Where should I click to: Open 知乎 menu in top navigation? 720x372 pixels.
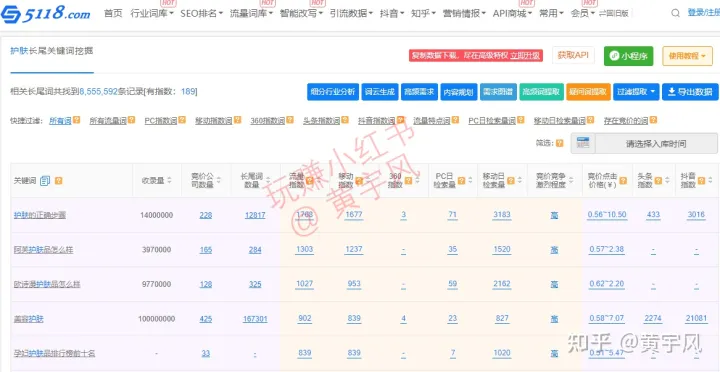point(423,13)
